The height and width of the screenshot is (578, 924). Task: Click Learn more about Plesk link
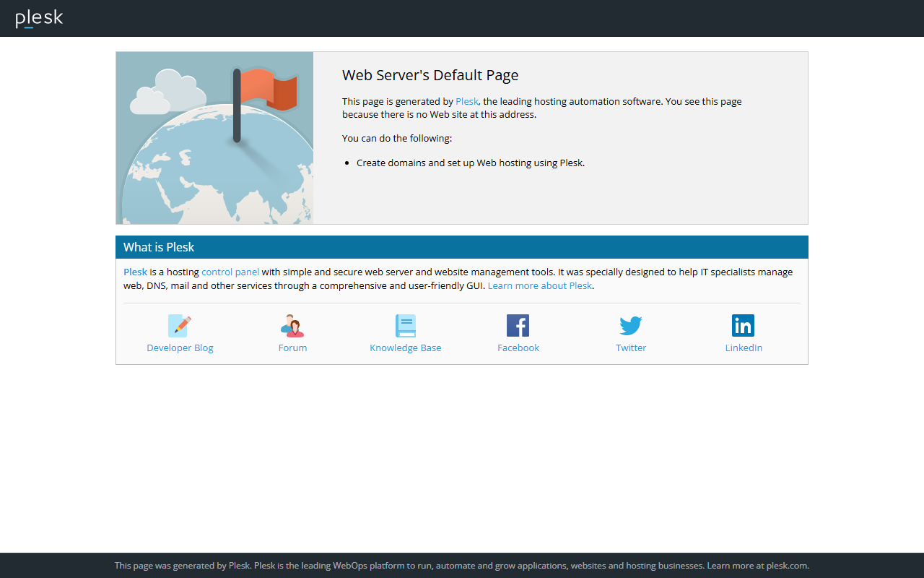(540, 285)
